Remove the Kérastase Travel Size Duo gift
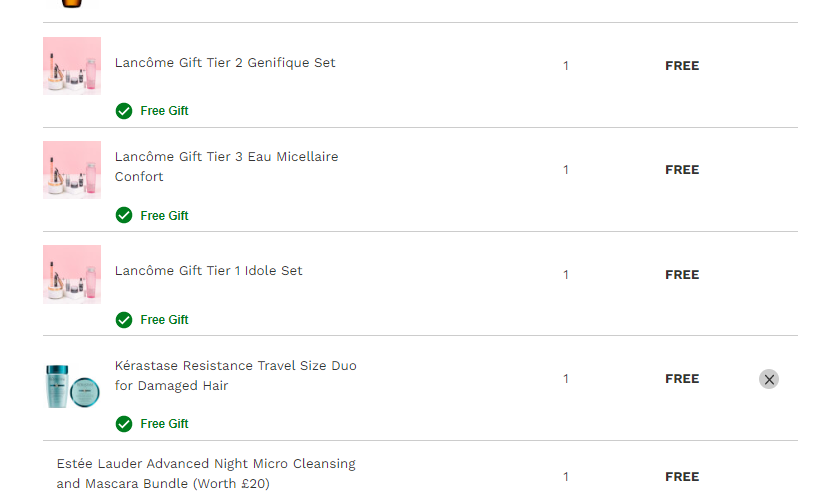820x500 pixels. [x=769, y=379]
